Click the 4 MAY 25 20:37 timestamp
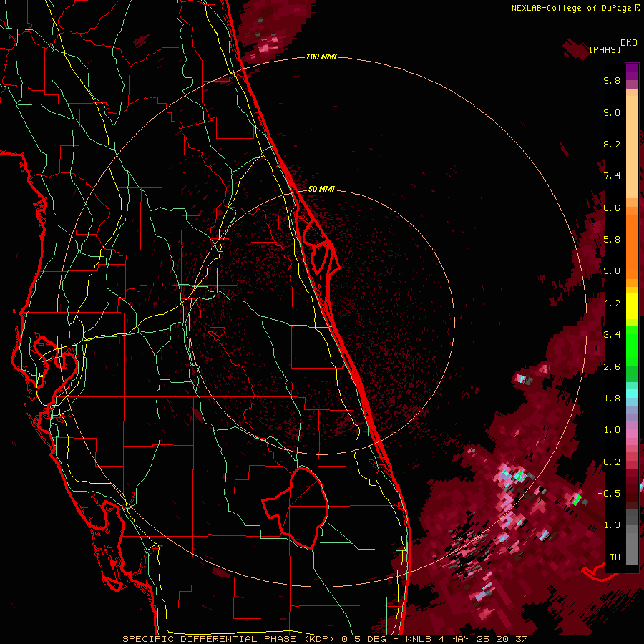The image size is (644, 644). (482, 639)
